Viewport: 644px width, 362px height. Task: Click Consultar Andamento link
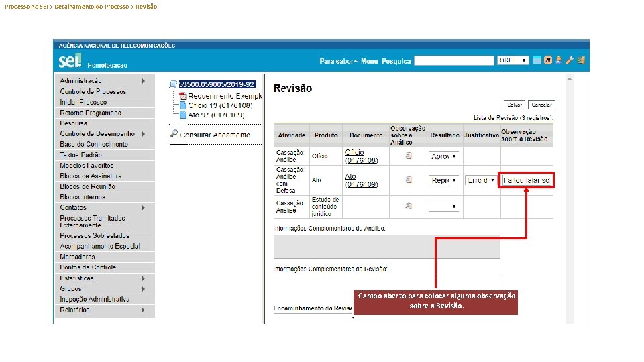(x=215, y=135)
